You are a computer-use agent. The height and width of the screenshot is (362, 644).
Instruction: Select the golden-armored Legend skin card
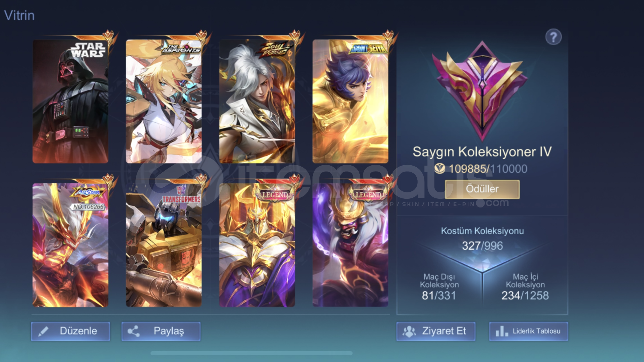tap(257, 245)
